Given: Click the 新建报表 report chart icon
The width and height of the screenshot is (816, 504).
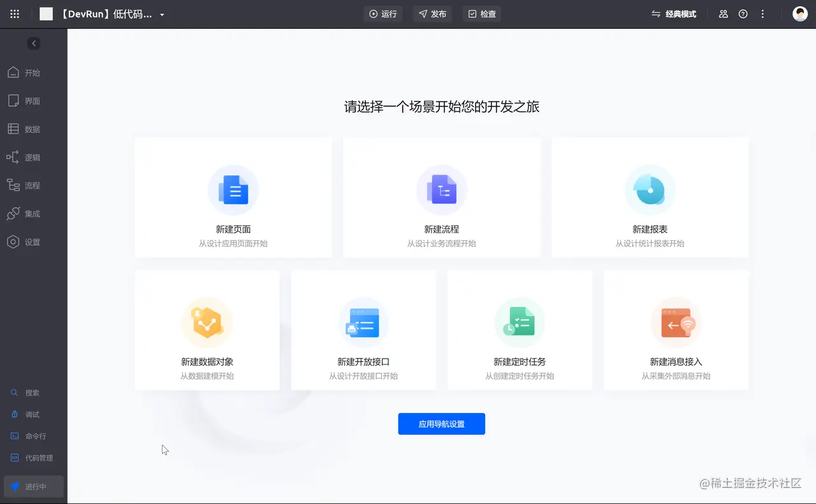Looking at the screenshot, I should pos(650,190).
